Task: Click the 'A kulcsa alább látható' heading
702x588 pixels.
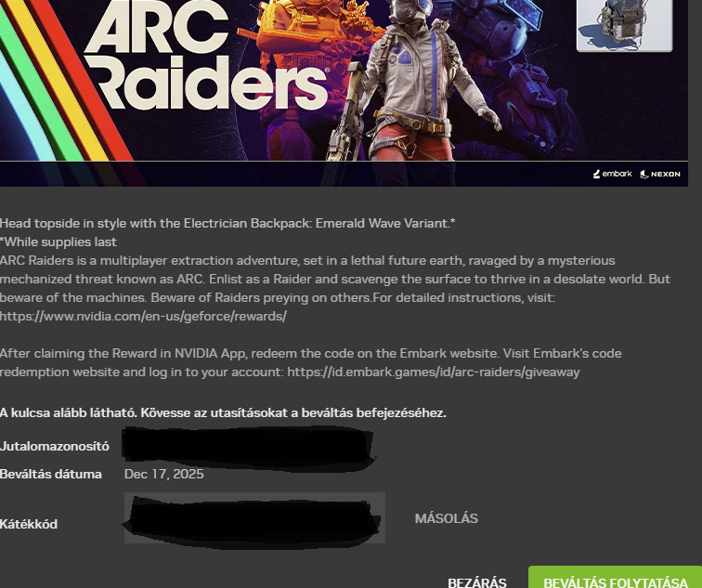Action: pos(223,412)
